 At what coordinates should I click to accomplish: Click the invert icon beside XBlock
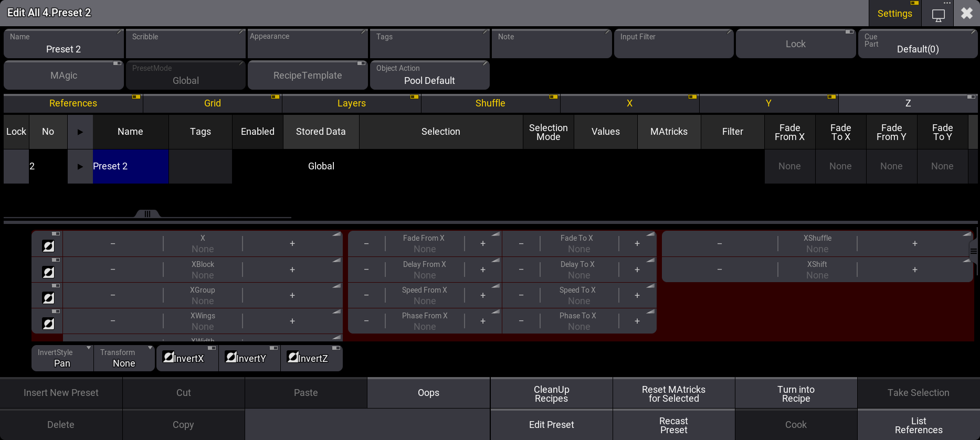(48, 272)
